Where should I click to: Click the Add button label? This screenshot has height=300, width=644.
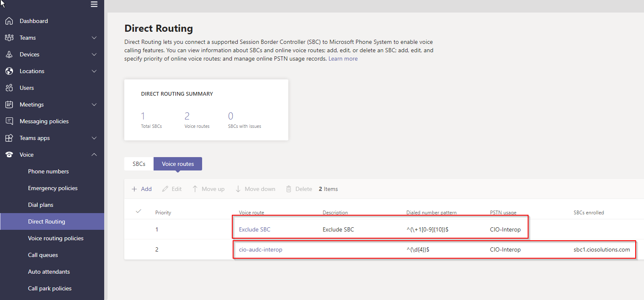click(x=146, y=189)
